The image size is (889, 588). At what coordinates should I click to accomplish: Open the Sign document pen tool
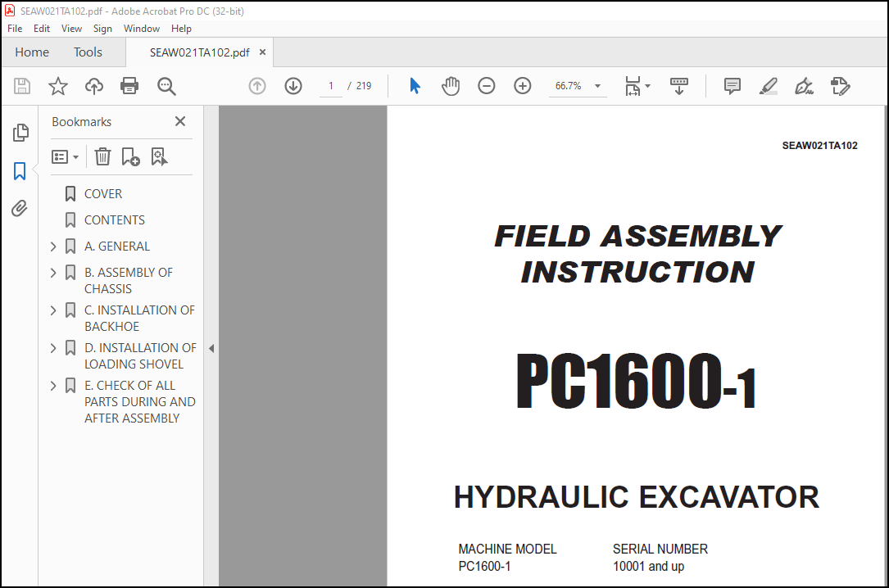click(x=804, y=86)
